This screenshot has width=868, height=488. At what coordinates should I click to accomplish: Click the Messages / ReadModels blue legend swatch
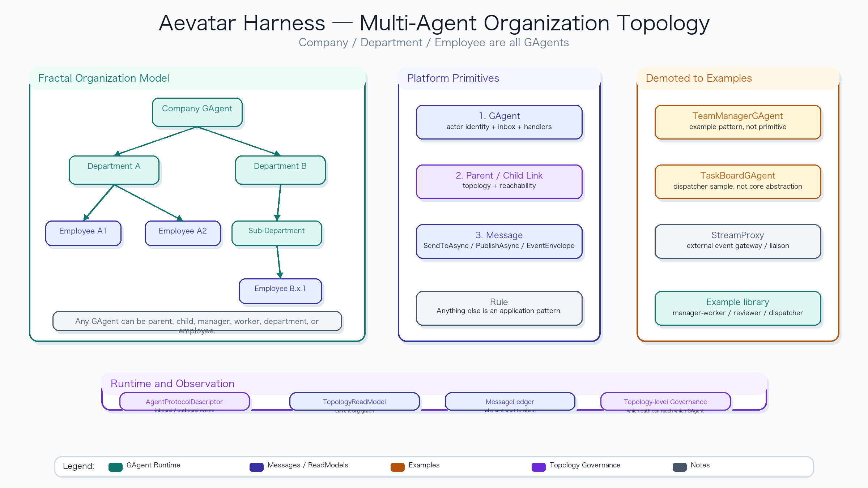coord(256,467)
